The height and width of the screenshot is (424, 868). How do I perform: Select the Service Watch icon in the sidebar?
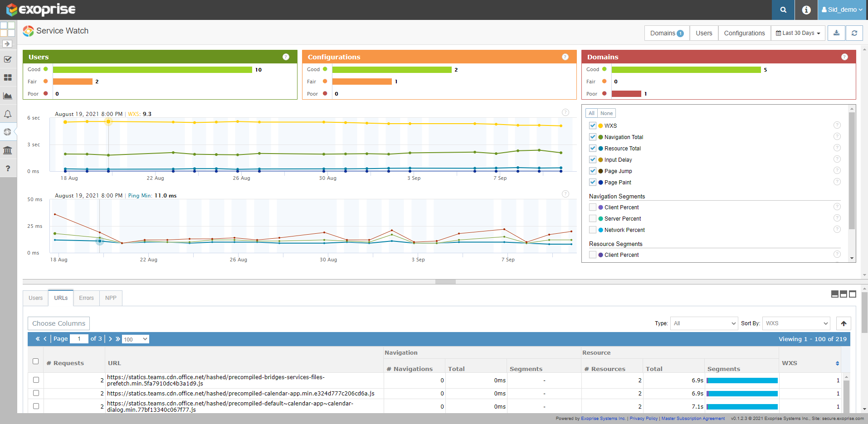(8, 132)
